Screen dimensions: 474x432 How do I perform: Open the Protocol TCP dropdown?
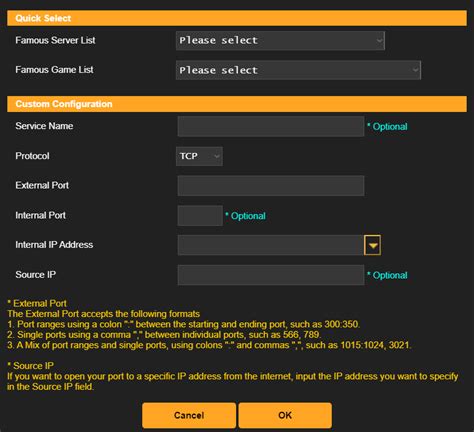coord(199,156)
